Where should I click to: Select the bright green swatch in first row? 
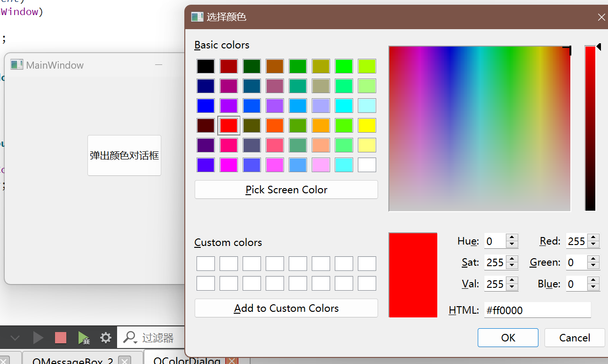(344, 66)
